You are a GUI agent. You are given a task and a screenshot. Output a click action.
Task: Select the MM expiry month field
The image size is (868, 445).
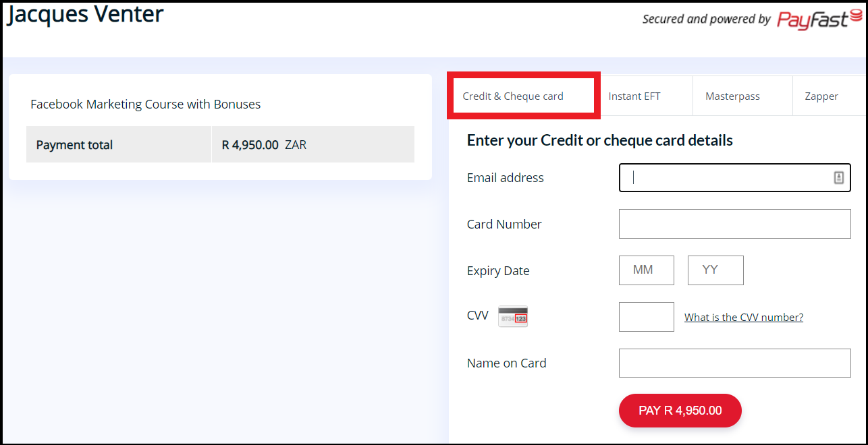pyautogui.click(x=647, y=270)
